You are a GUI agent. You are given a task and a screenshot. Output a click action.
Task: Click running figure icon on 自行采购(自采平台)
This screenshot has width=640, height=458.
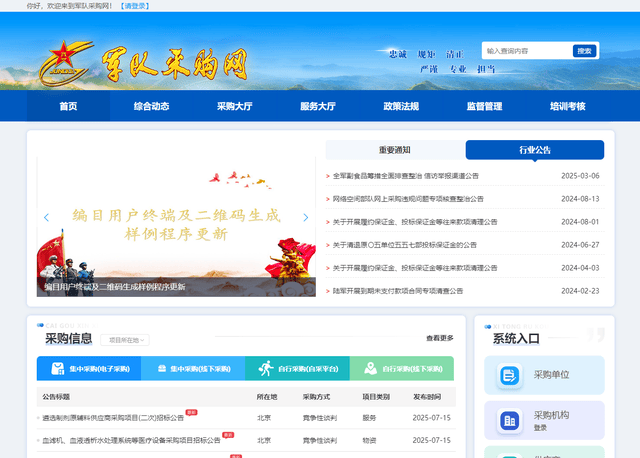pos(265,369)
